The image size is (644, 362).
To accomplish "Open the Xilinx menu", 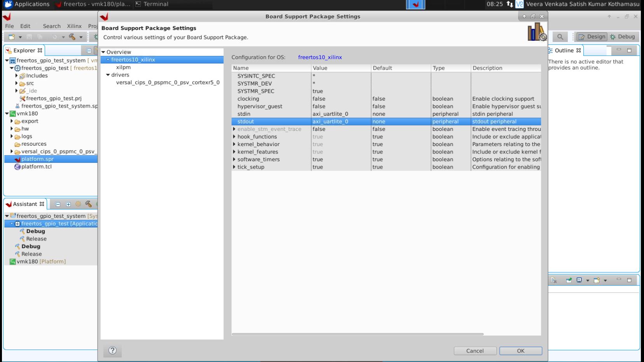I will pyautogui.click(x=74, y=26).
